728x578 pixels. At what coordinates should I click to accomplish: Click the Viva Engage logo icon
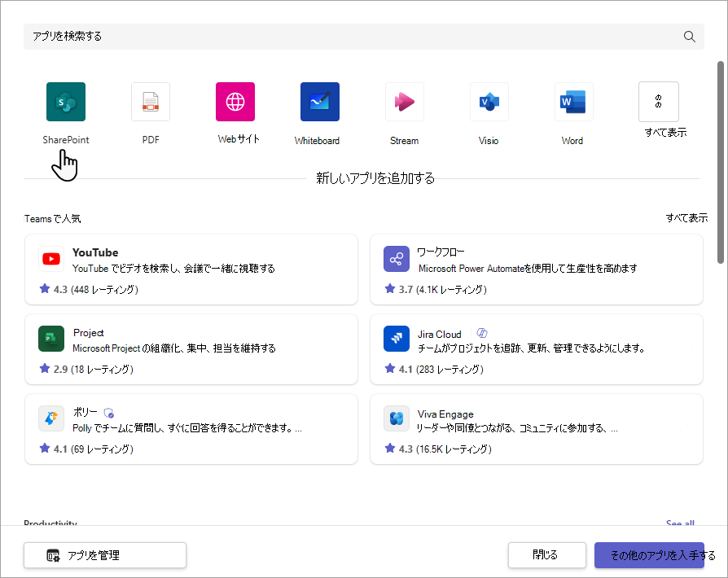coord(397,418)
